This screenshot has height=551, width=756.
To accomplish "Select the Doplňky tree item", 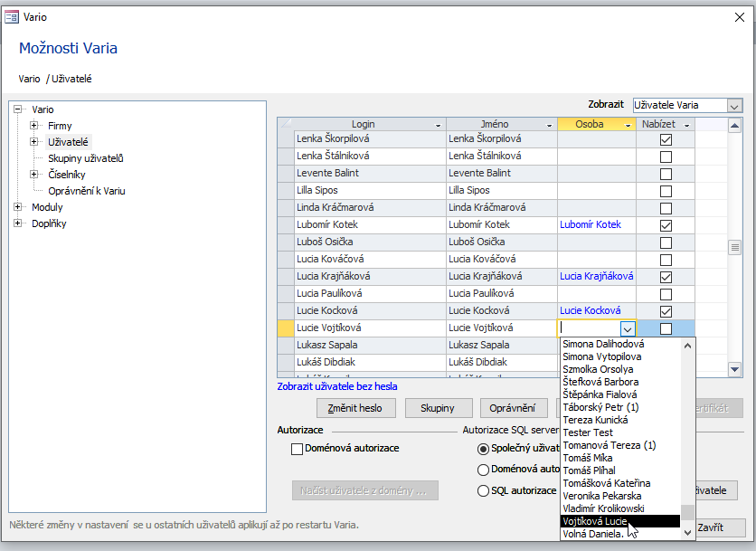I will [49, 223].
